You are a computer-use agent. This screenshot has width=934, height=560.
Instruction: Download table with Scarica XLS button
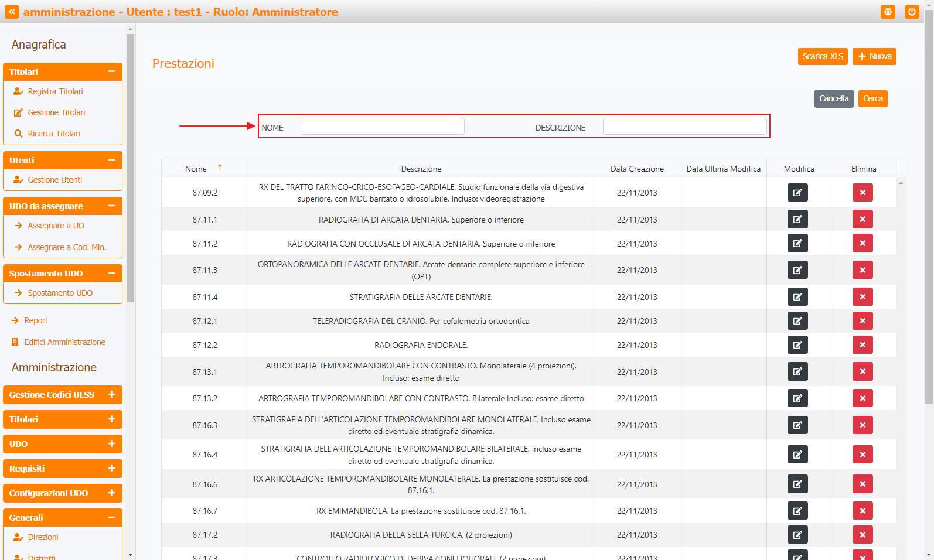click(822, 56)
